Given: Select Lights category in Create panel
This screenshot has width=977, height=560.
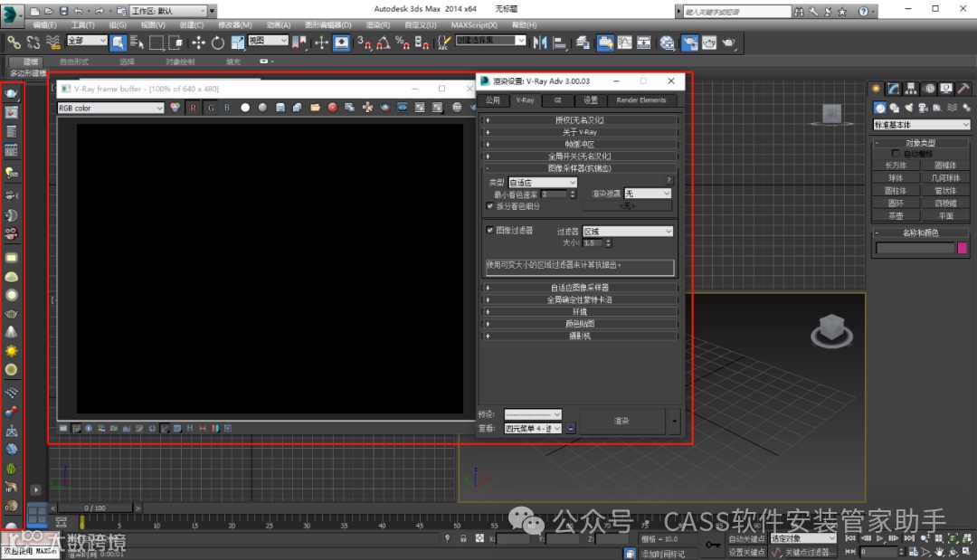Looking at the screenshot, I should [909, 108].
